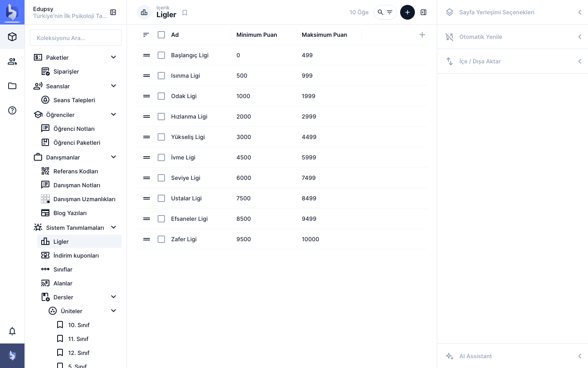Open the Alanlar collection
This screenshot has height=368, width=588.
pyautogui.click(x=79, y=283)
